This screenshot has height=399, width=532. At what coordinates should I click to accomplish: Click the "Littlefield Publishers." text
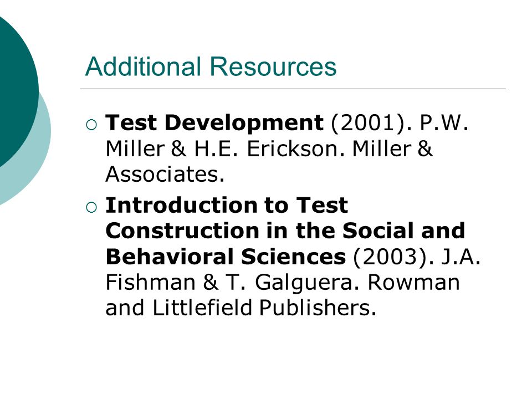point(264,308)
